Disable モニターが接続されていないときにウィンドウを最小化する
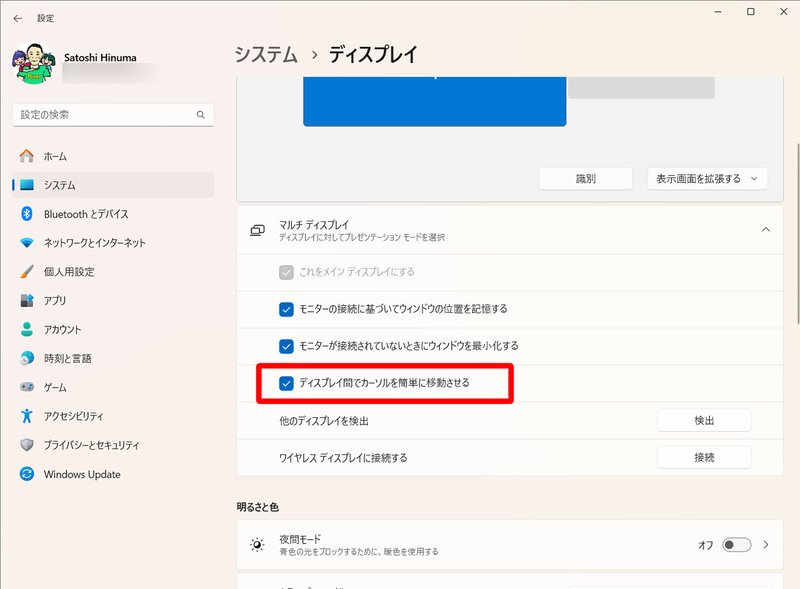The image size is (800, 589). point(285,346)
